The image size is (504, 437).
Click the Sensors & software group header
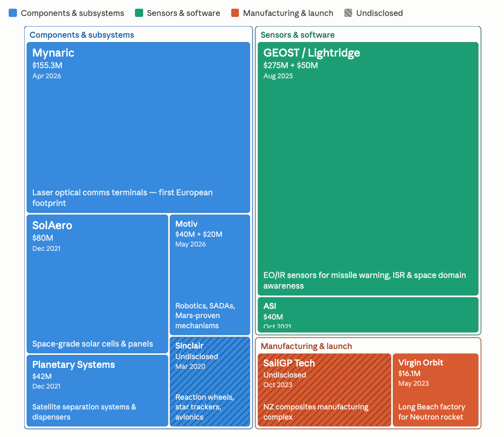tap(297, 35)
